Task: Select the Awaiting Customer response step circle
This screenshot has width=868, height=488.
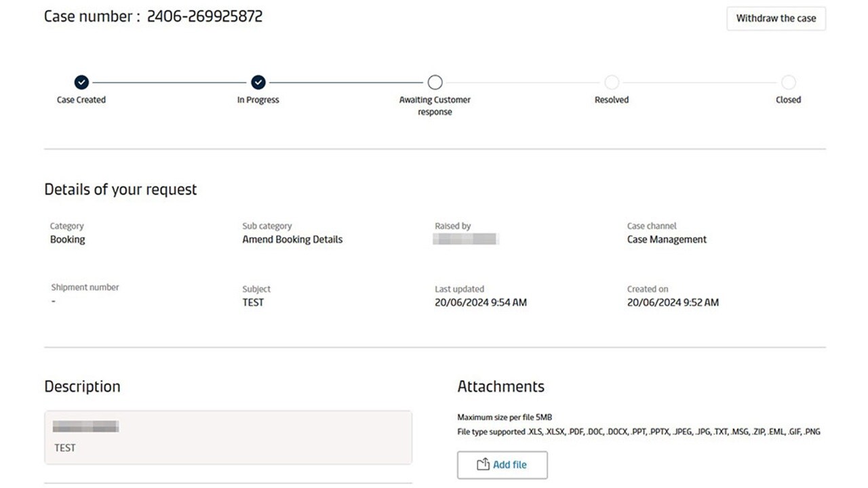Action: tap(435, 82)
